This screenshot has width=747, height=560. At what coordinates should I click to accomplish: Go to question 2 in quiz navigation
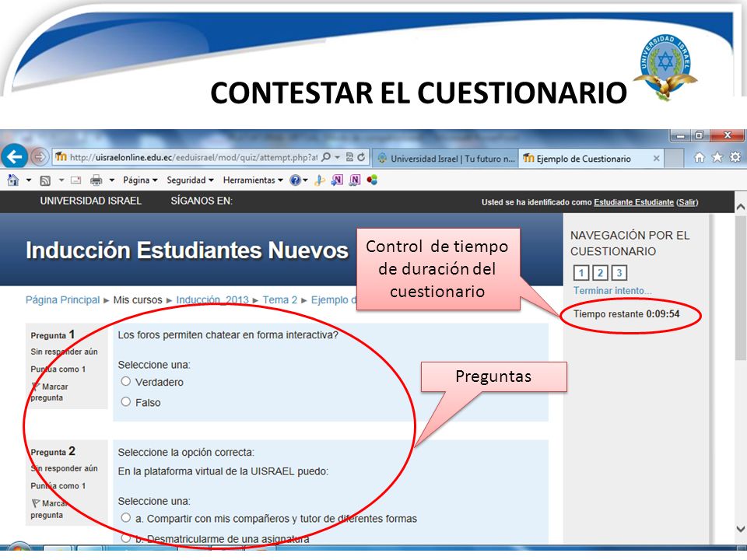[600, 273]
